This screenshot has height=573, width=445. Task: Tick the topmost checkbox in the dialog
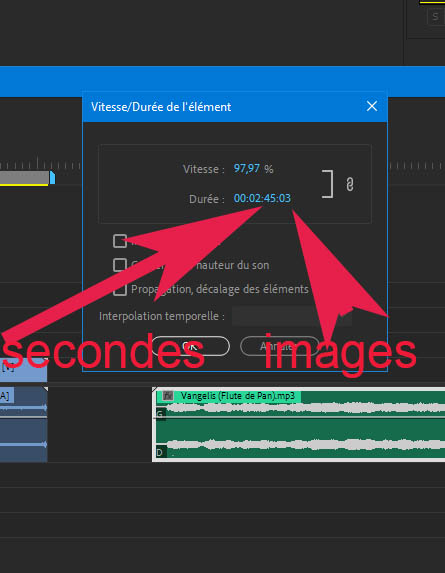(x=120, y=241)
